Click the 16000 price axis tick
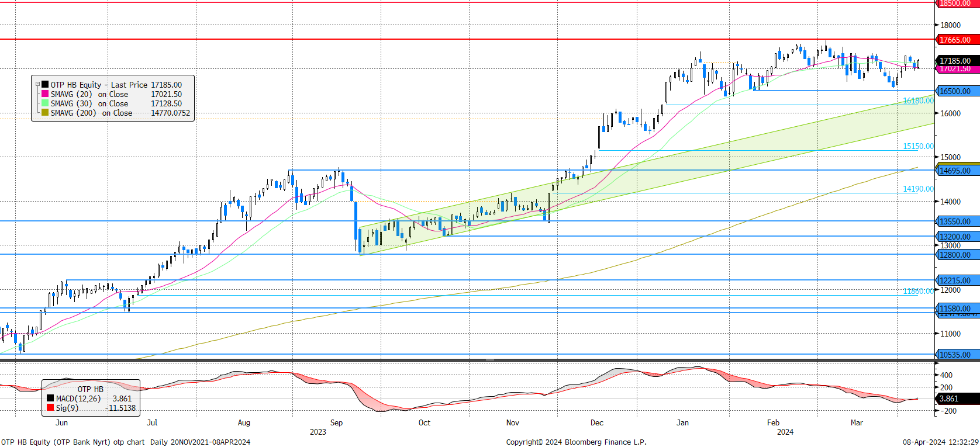The image size is (980, 447). coord(950,113)
